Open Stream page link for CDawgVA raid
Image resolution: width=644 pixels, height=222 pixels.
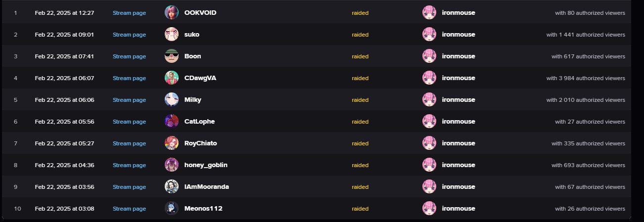coord(129,78)
